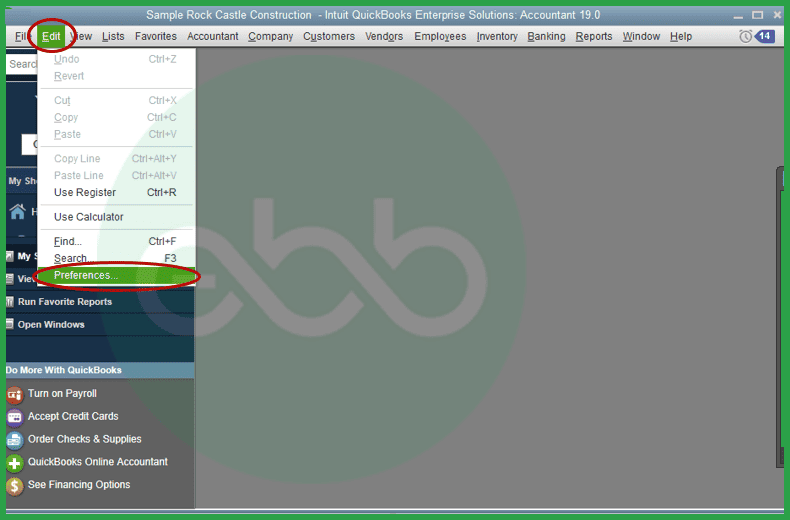Click the Order Checks & Supplies icon

click(15, 440)
